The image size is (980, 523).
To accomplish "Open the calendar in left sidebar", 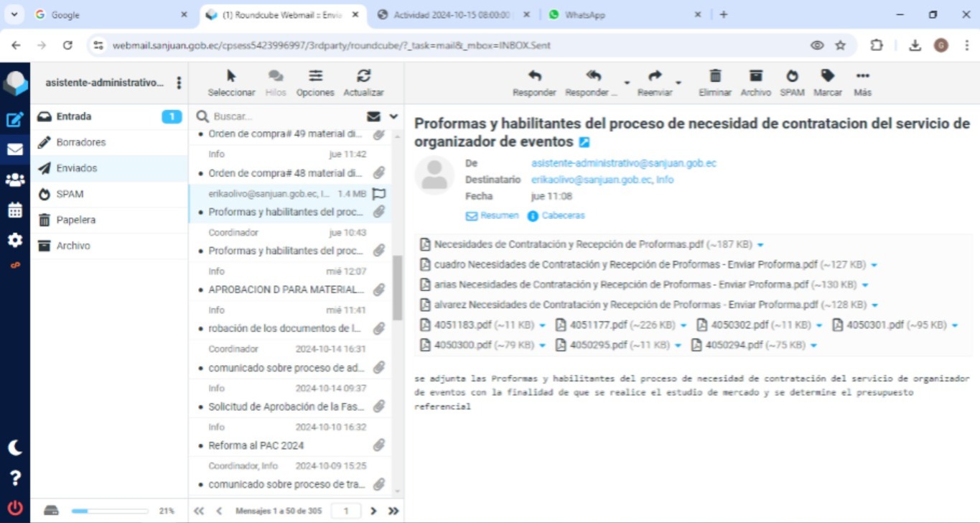I will coord(14,210).
